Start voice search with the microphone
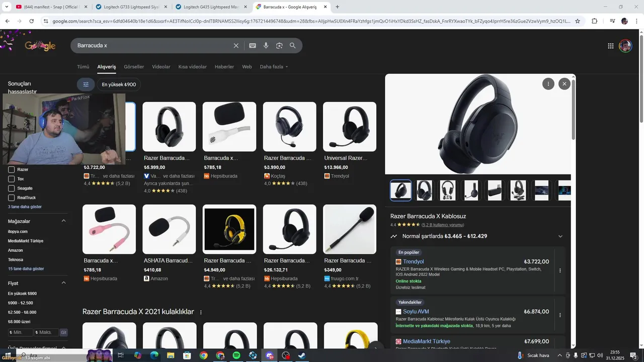Image resolution: width=644 pixels, height=362 pixels. pos(266,46)
